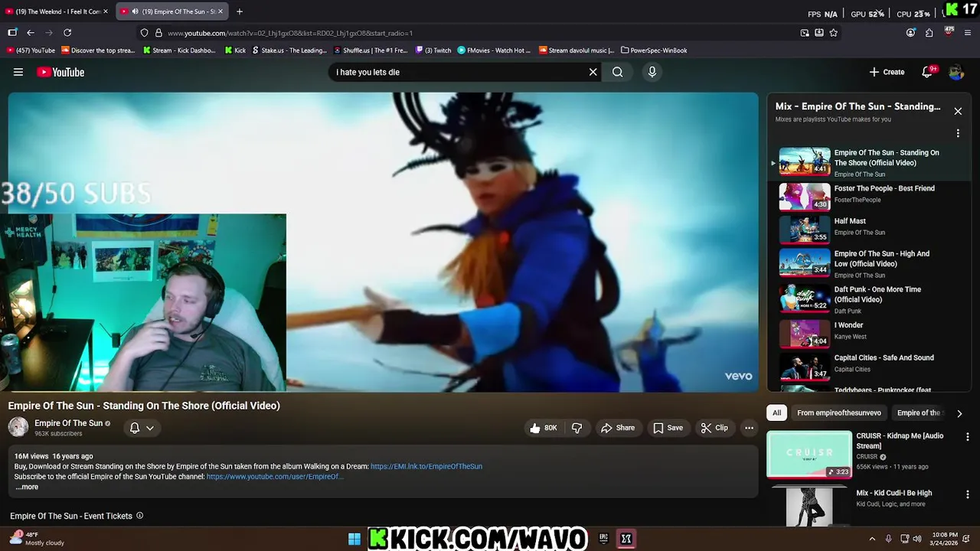
Task: Open the (3) Twitch bookmark
Action: click(x=434, y=51)
